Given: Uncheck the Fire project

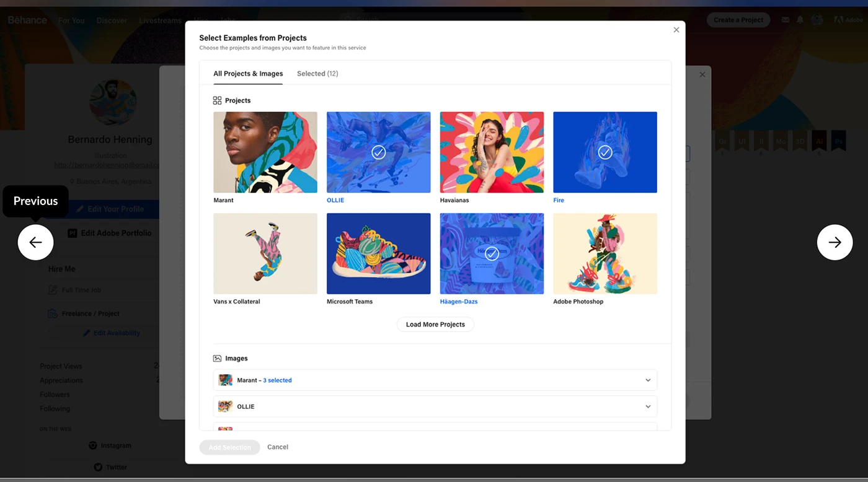Looking at the screenshot, I should point(604,152).
